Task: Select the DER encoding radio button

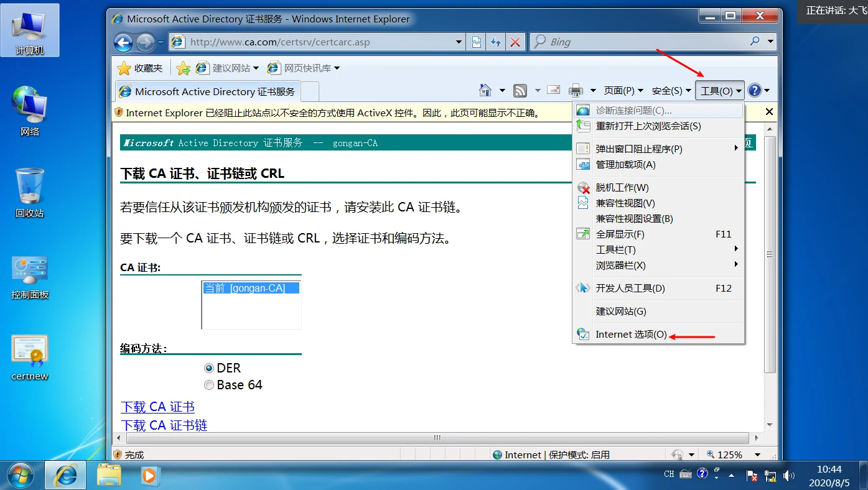Action: (209, 368)
